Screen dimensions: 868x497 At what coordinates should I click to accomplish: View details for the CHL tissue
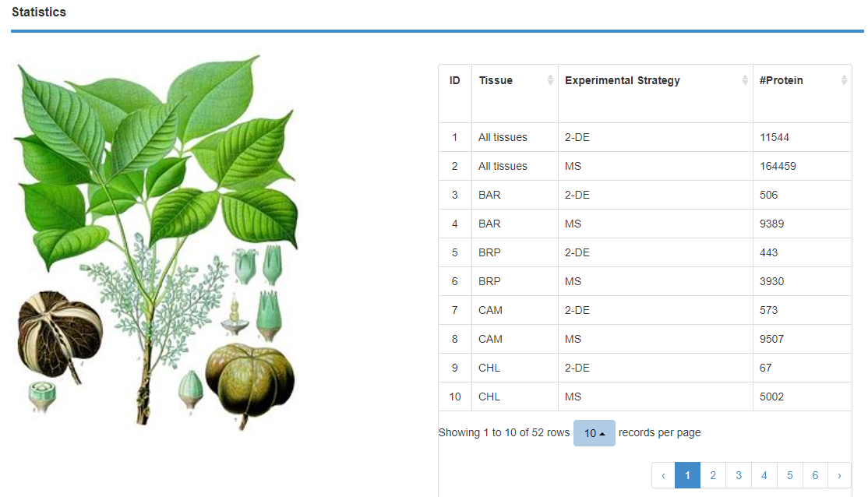489,368
